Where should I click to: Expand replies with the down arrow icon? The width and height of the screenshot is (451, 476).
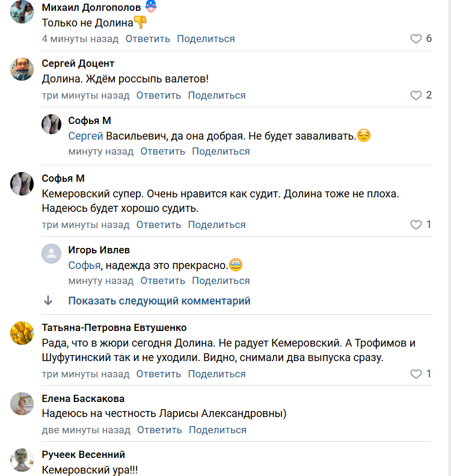[x=48, y=301]
